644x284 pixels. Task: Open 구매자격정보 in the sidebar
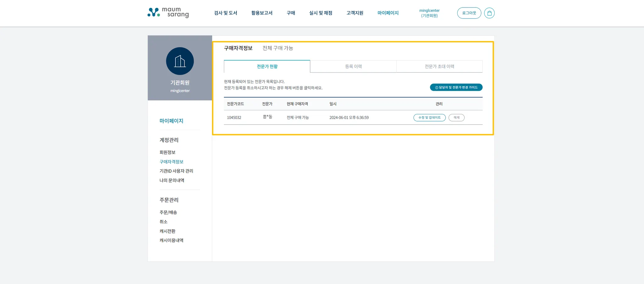[171, 162]
